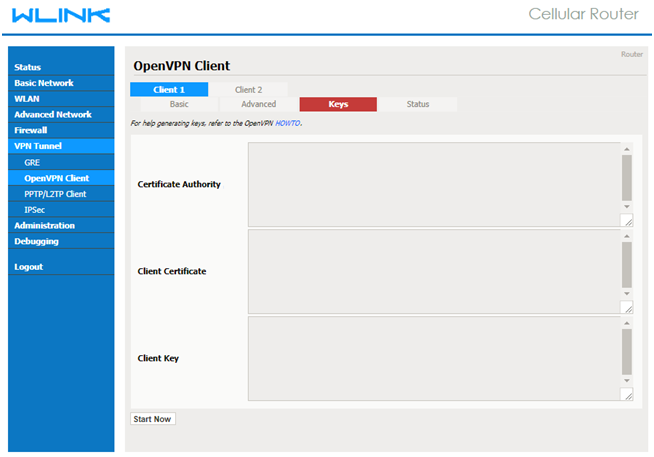Click the OpenVPN Client page heading

(181, 66)
